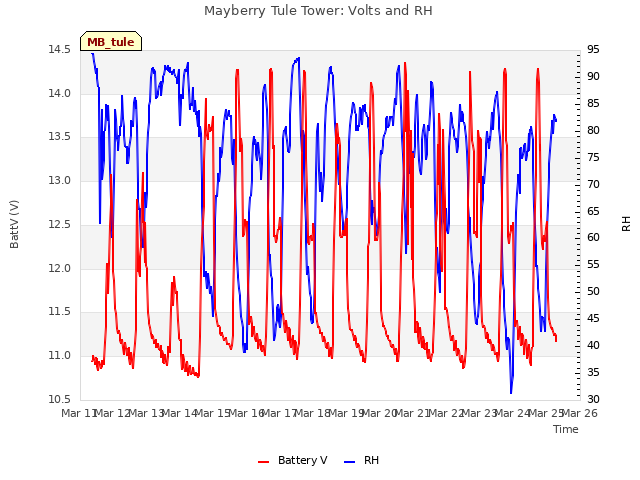Viewport: 640px width, 480px height.
Task: Click the MB_tule annotation label
Action: pyautogui.click(x=111, y=41)
